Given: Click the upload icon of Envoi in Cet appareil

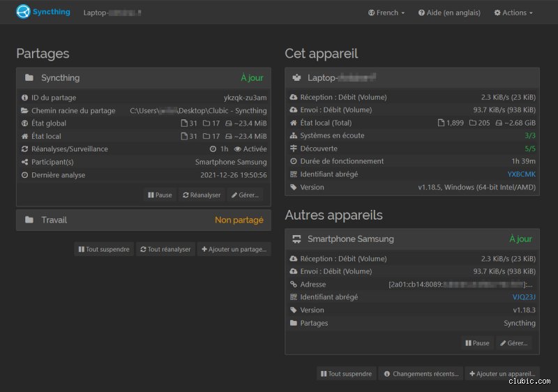Looking at the screenshot, I should point(293,110).
